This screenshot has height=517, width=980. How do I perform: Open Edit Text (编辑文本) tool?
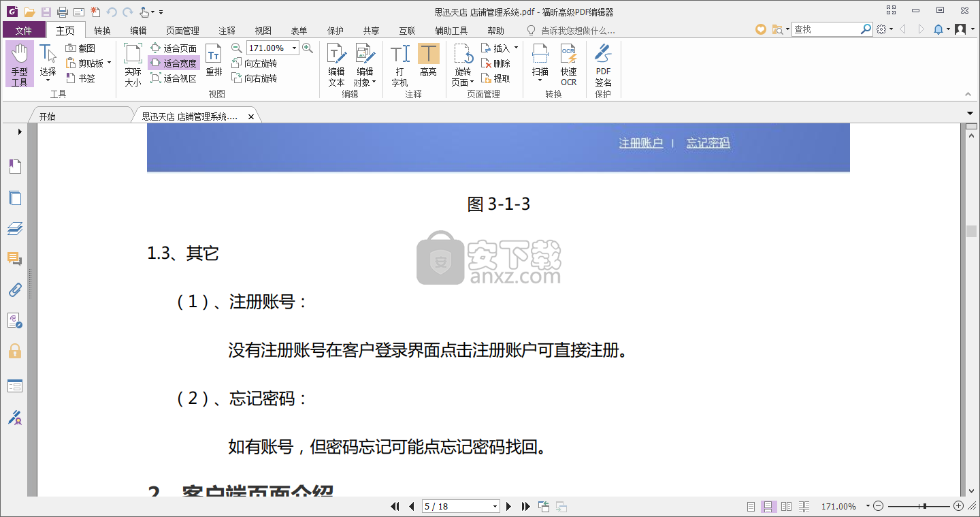(x=336, y=64)
